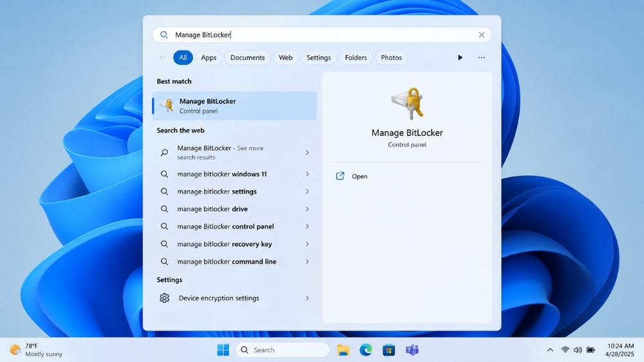
Task: Click the play arrow beside filter tabs
Action: [x=460, y=57]
